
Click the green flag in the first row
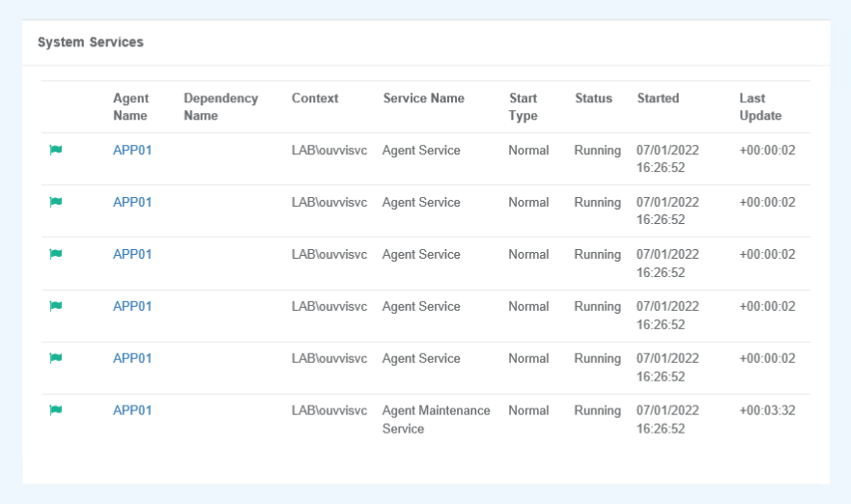[56, 150]
